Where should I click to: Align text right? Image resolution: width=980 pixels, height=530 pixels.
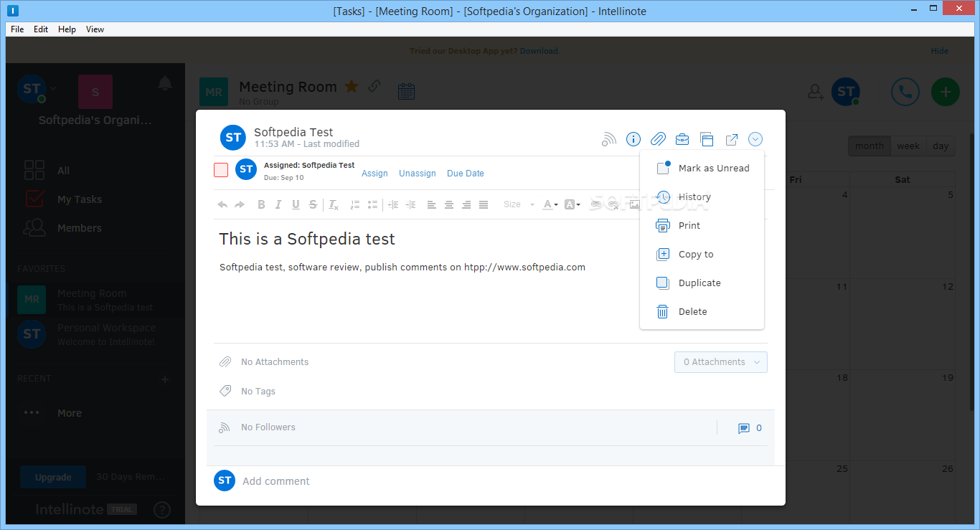coord(466,204)
